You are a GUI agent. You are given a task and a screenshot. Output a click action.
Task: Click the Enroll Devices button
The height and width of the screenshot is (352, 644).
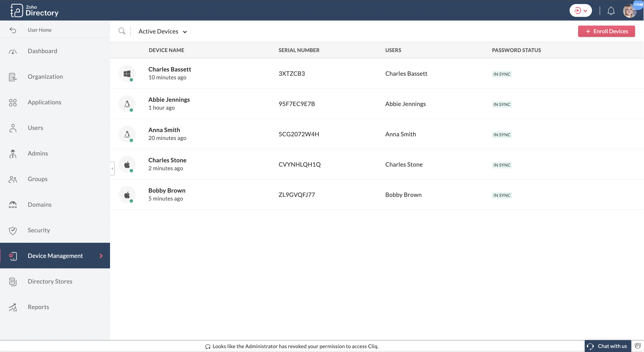[x=606, y=31]
